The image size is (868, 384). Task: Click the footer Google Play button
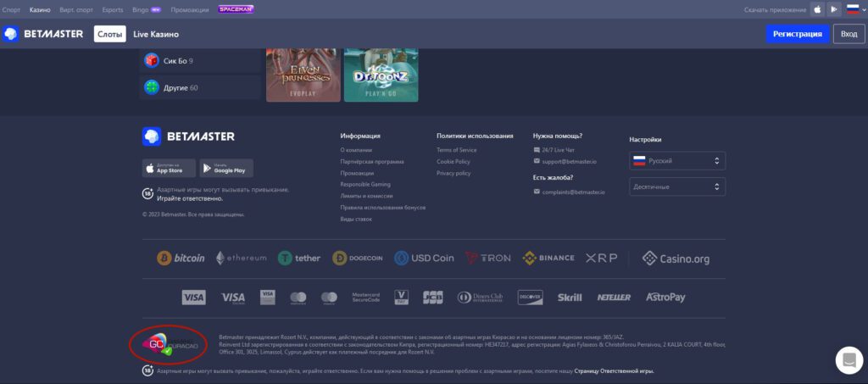point(226,168)
